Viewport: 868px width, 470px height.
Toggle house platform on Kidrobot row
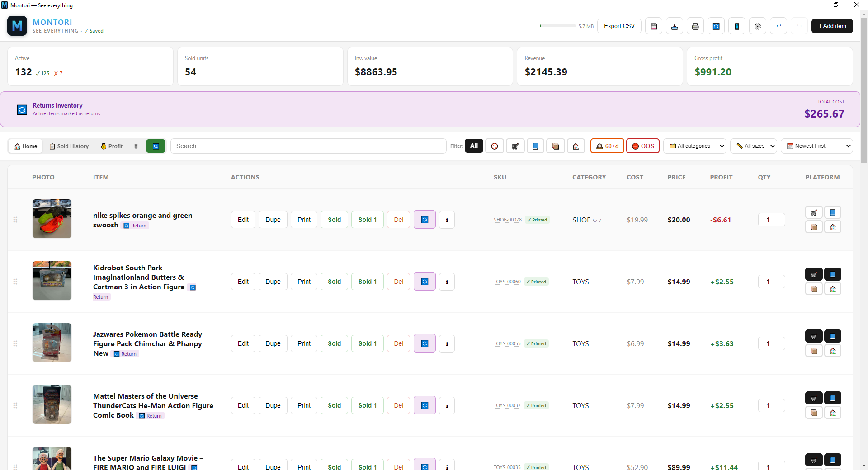(x=833, y=289)
